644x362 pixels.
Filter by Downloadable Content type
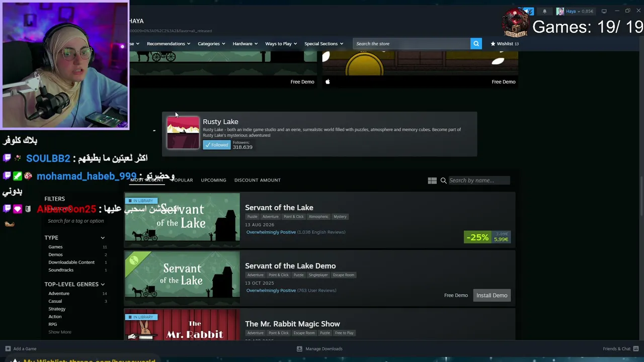click(71, 262)
